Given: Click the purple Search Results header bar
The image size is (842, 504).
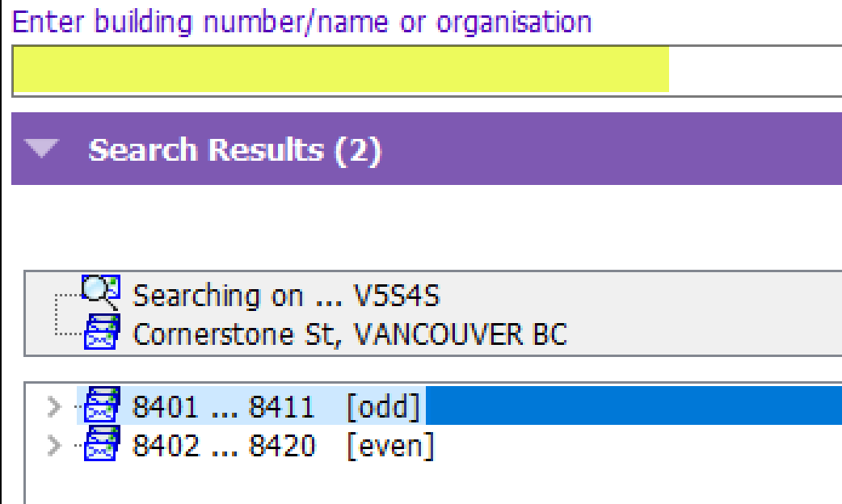Looking at the screenshot, I should point(427,149).
